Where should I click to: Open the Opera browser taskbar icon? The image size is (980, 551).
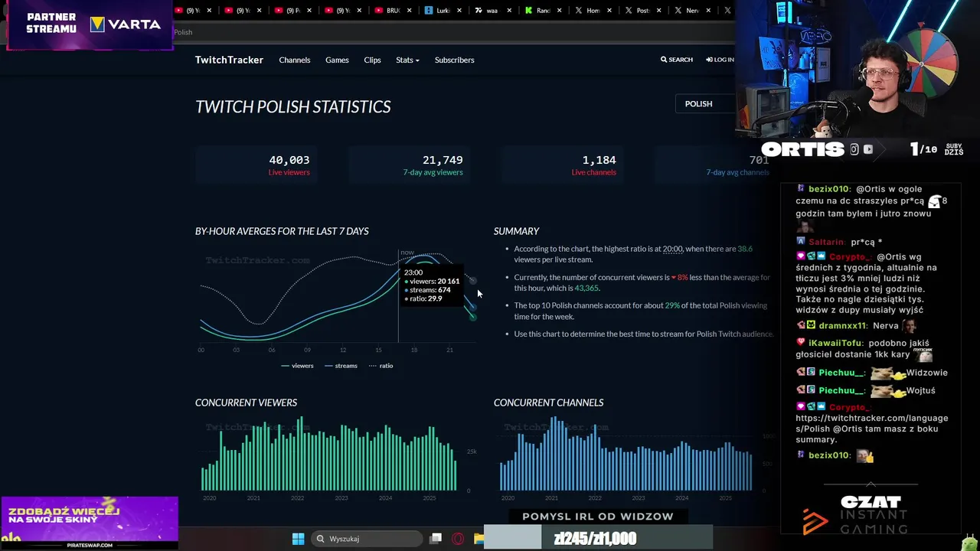click(458, 539)
